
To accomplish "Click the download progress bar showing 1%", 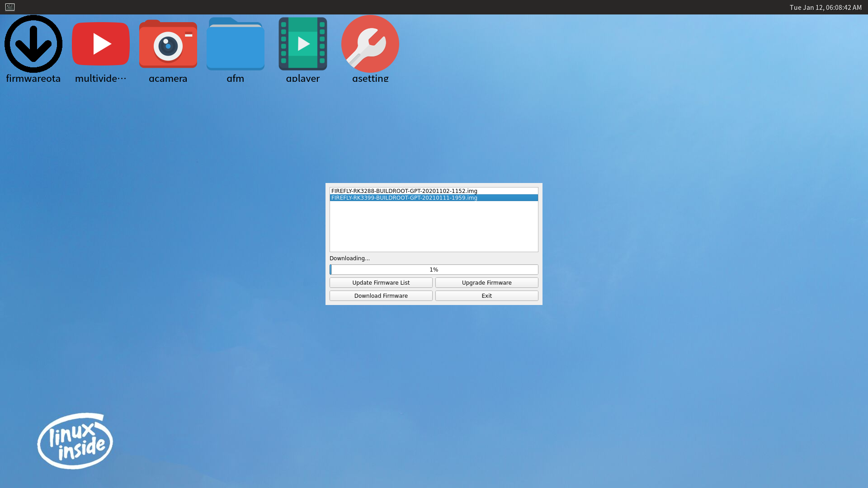I will [434, 270].
